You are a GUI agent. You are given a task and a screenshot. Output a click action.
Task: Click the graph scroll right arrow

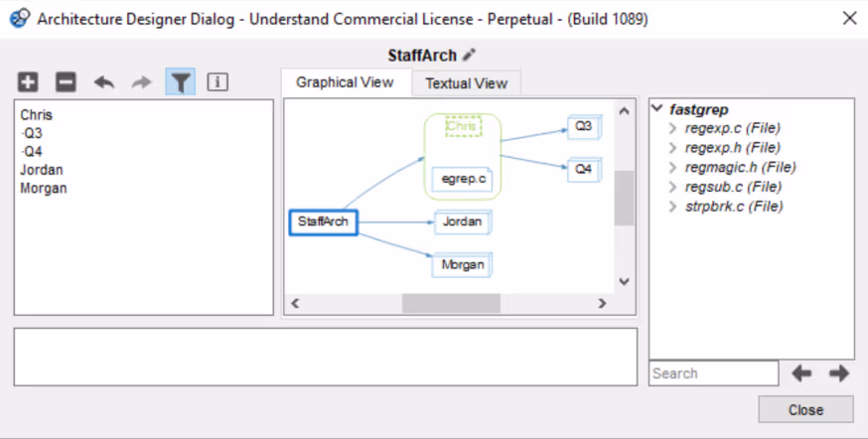(602, 303)
